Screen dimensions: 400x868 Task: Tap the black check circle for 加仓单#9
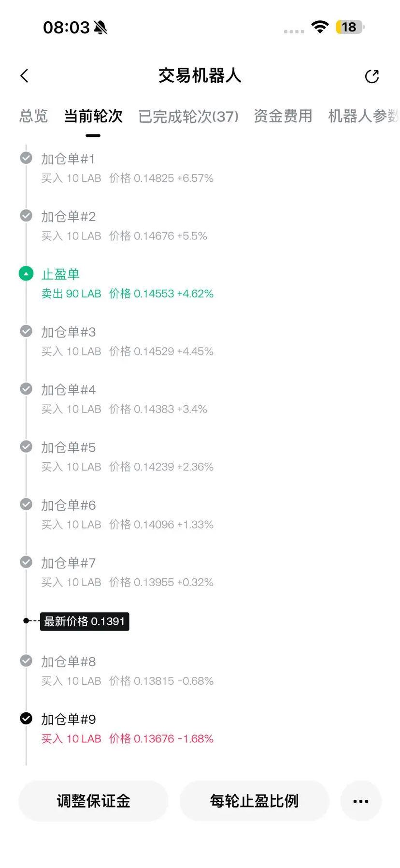(x=26, y=719)
